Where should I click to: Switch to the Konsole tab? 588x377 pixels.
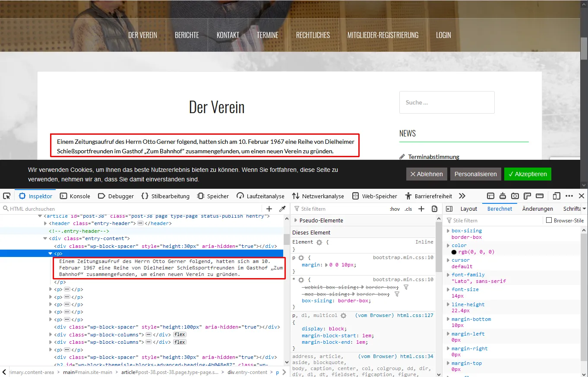click(75, 196)
